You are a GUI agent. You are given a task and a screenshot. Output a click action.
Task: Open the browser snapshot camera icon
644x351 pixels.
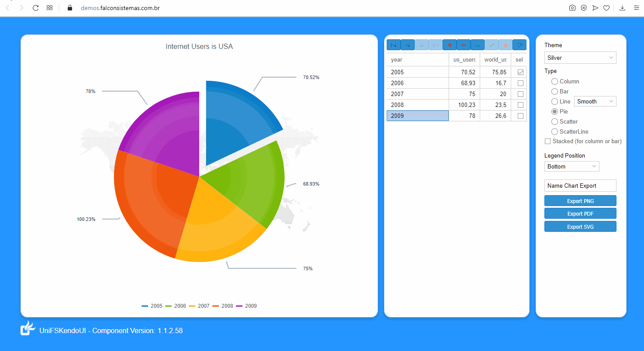tap(572, 8)
